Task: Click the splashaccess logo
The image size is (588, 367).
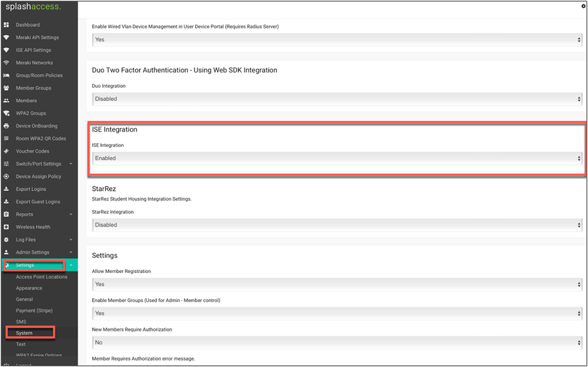Action: (33, 7)
